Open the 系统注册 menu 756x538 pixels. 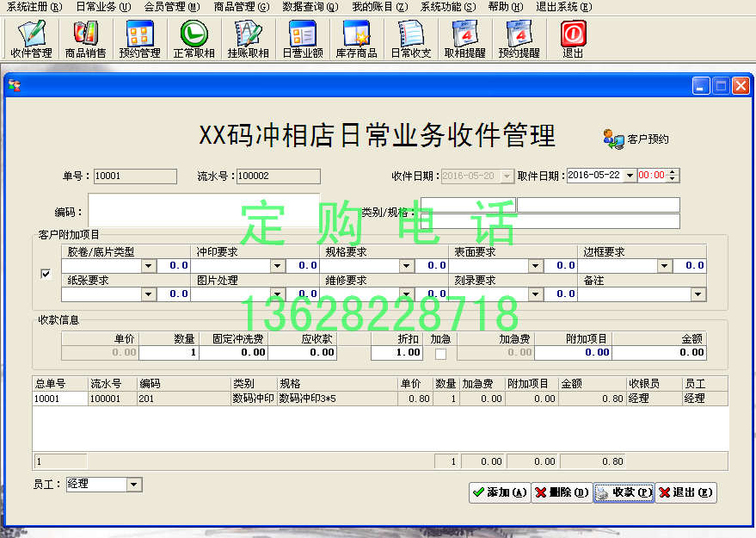(x=34, y=7)
